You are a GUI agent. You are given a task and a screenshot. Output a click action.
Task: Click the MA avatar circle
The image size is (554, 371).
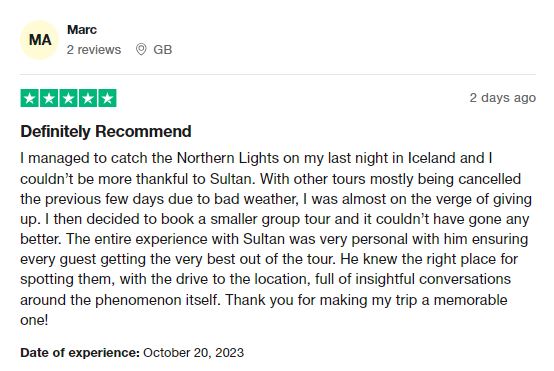click(40, 40)
